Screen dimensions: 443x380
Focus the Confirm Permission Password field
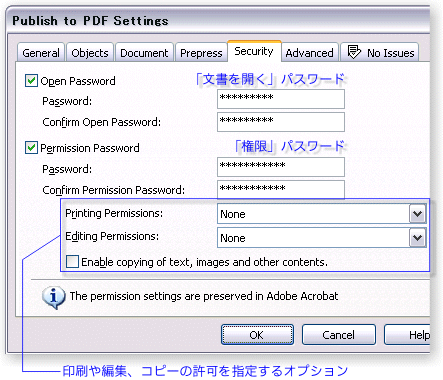pyautogui.click(x=281, y=189)
